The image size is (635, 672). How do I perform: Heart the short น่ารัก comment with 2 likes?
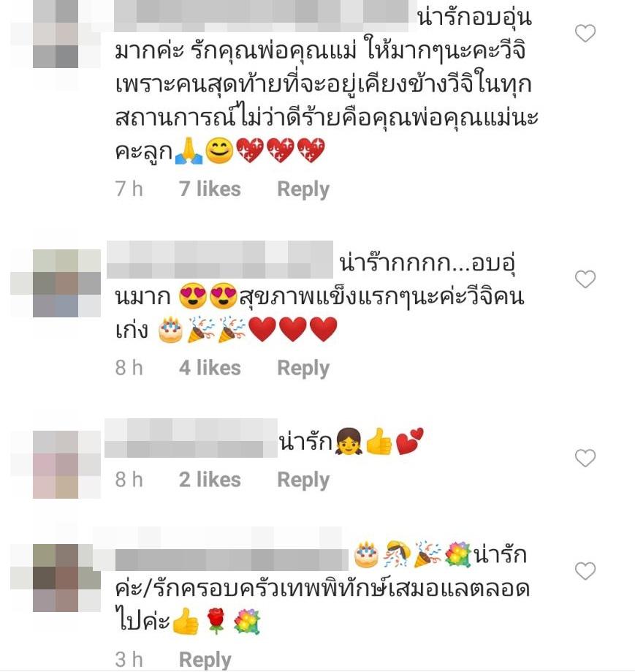[585, 458]
